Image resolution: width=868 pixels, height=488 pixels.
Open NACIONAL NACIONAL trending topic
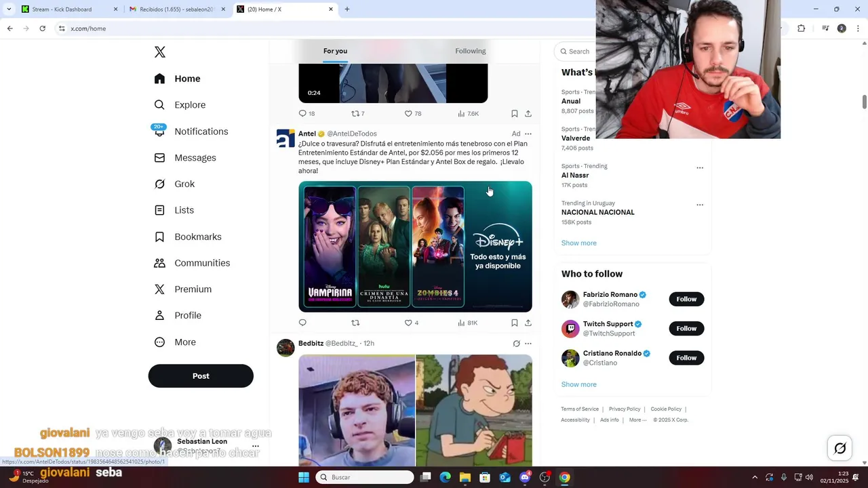point(598,212)
